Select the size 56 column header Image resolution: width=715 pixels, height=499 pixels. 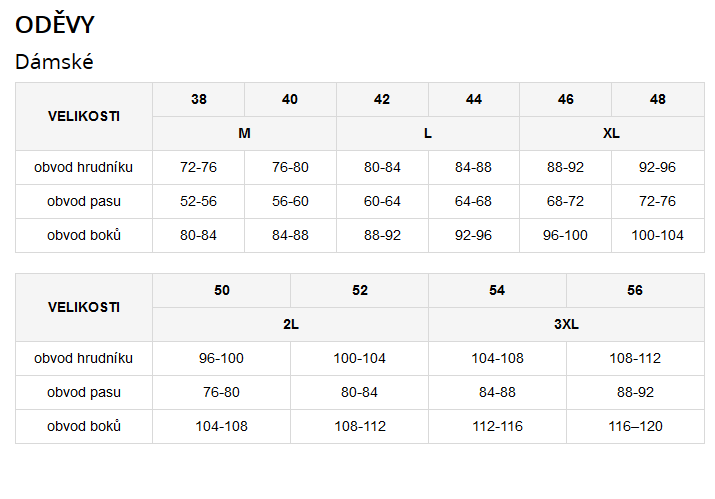635,291
